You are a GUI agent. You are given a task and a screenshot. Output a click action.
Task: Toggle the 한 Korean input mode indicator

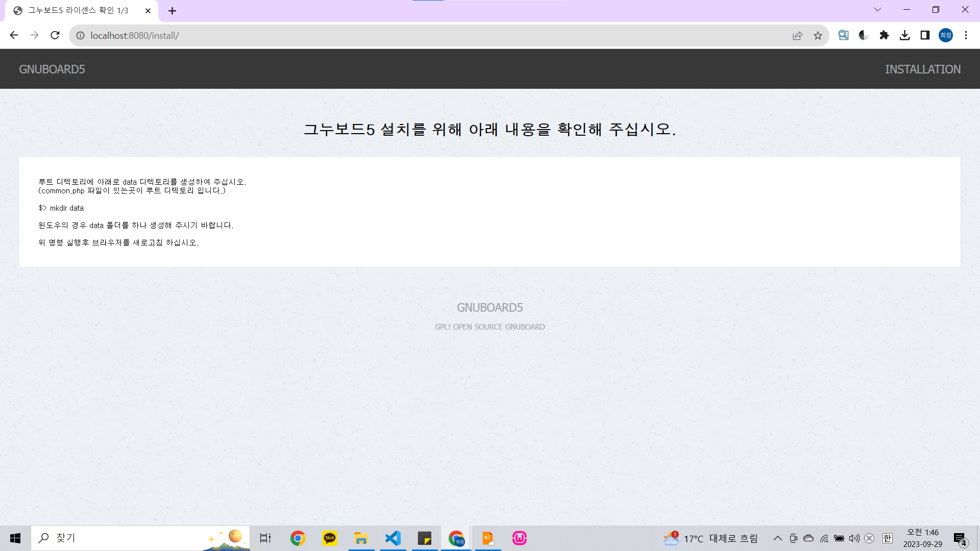tap(888, 538)
